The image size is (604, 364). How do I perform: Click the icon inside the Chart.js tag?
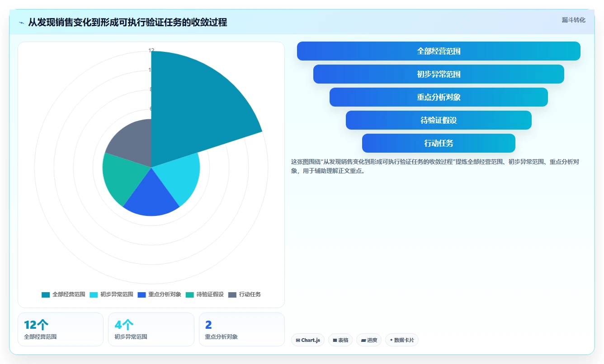pos(298,340)
